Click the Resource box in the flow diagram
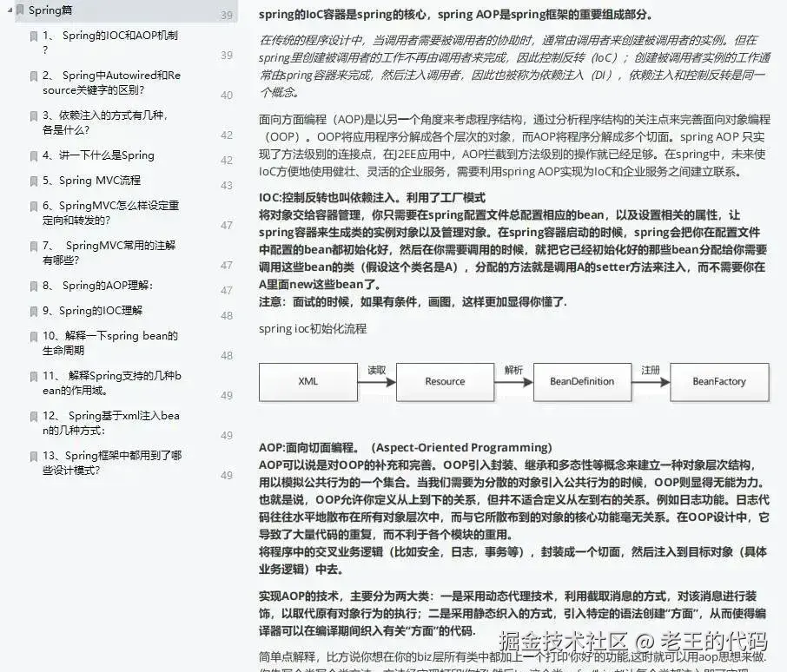Image resolution: width=787 pixels, height=672 pixels. point(446,382)
